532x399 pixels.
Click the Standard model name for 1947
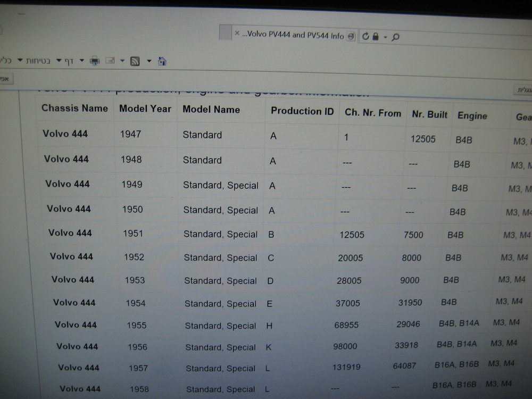click(202, 135)
